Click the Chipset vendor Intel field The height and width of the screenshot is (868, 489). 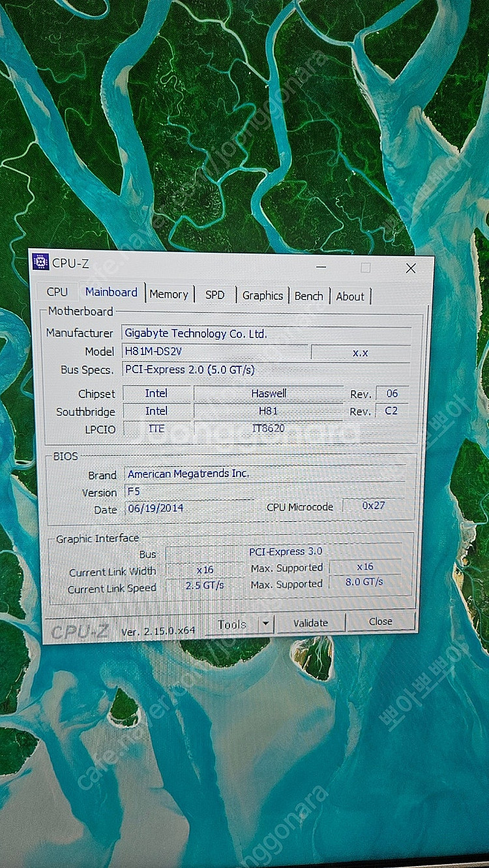tap(156, 393)
